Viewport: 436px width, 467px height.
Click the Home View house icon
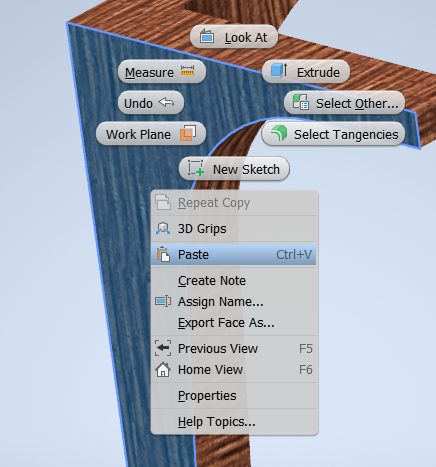pos(163,370)
